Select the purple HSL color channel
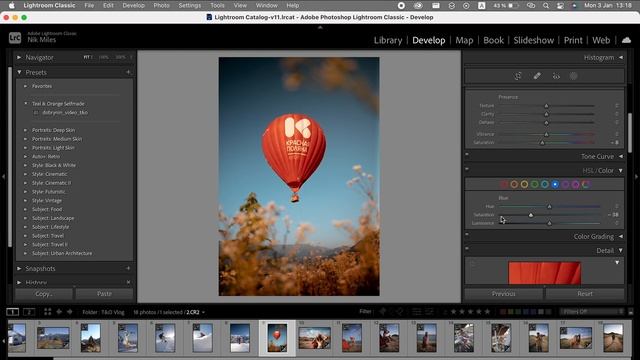The image size is (640, 360). [565, 184]
